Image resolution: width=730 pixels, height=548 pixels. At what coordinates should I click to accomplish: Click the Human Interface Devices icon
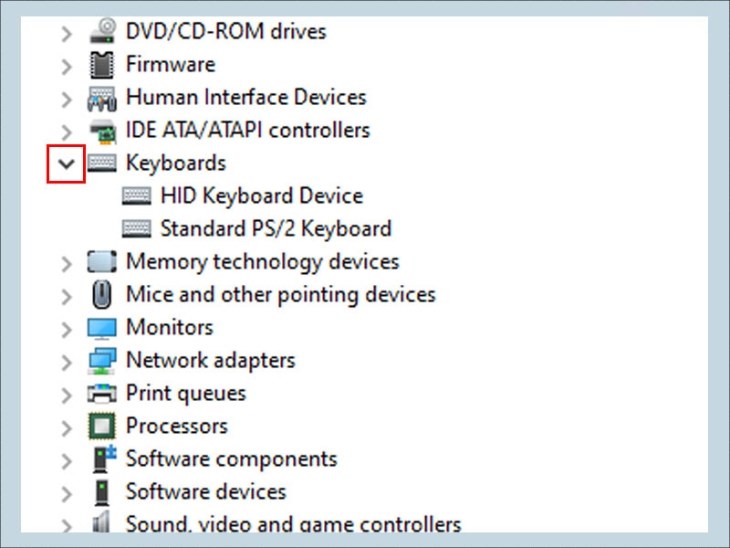101,98
